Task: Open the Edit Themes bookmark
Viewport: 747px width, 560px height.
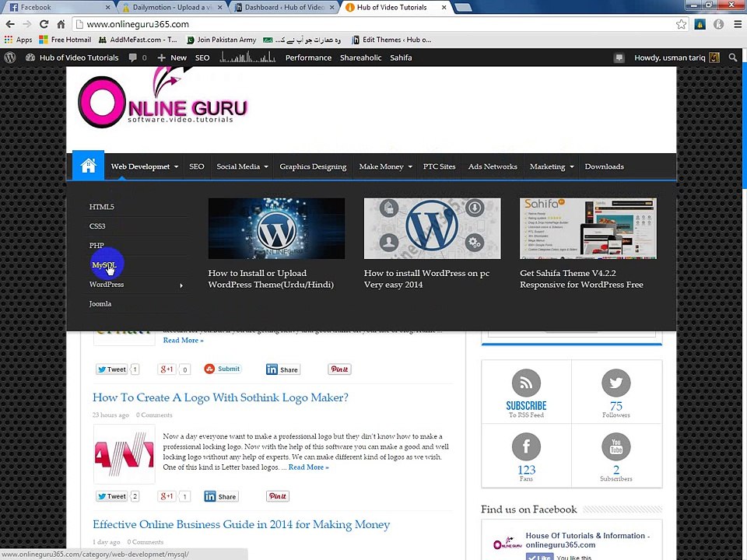Action: [391, 40]
